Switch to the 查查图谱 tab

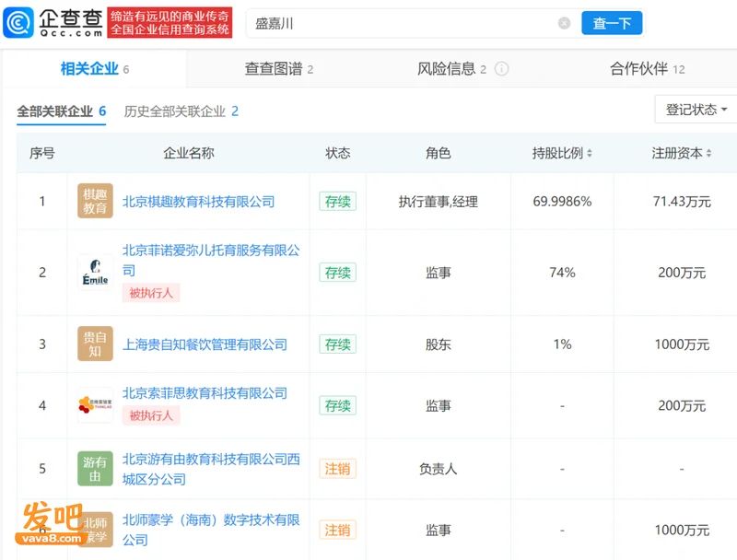pyautogui.click(x=279, y=69)
